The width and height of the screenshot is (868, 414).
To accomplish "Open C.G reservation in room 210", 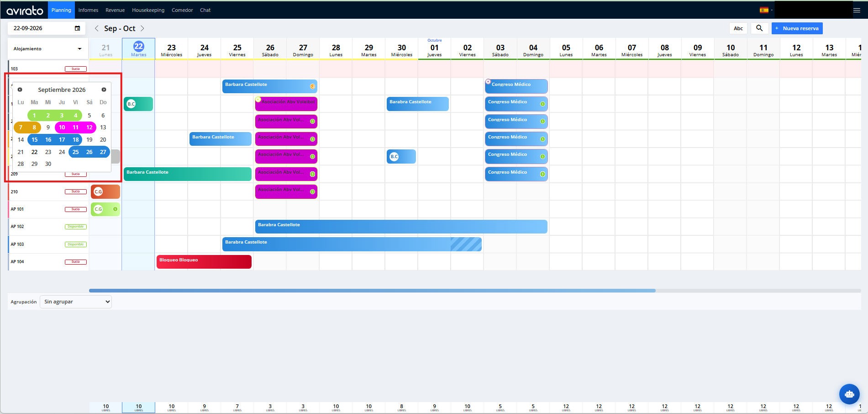I will pos(105,191).
